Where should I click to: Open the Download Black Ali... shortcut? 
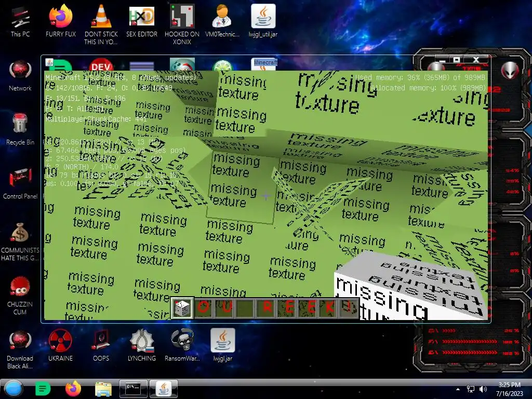pos(20,350)
